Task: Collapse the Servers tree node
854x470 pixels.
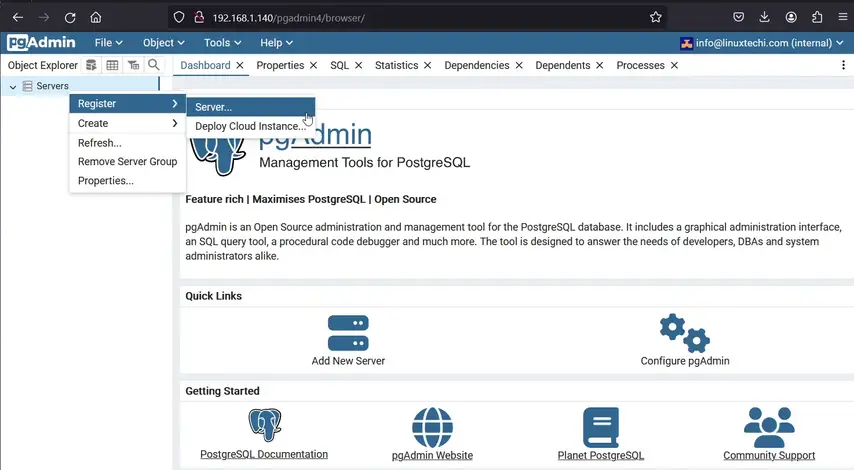Action: [13, 87]
